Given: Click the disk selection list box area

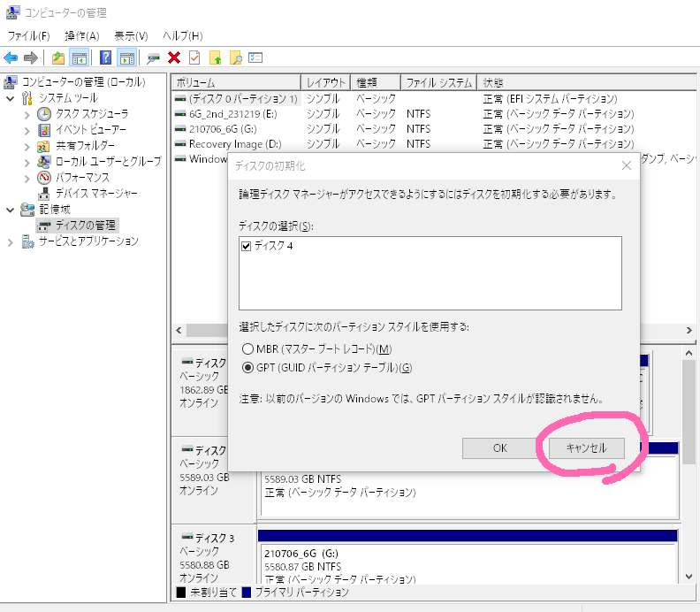Looking at the screenshot, I should tap(430, 273).
